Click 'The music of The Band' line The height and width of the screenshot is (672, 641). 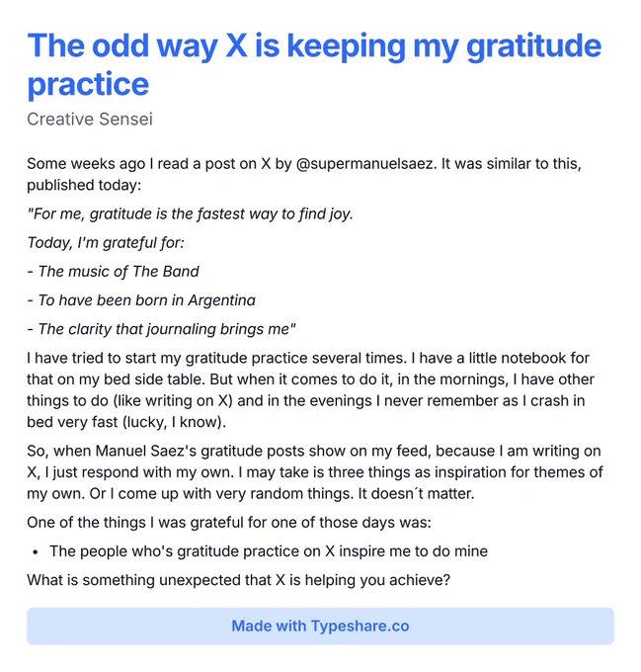coord(113,272)
